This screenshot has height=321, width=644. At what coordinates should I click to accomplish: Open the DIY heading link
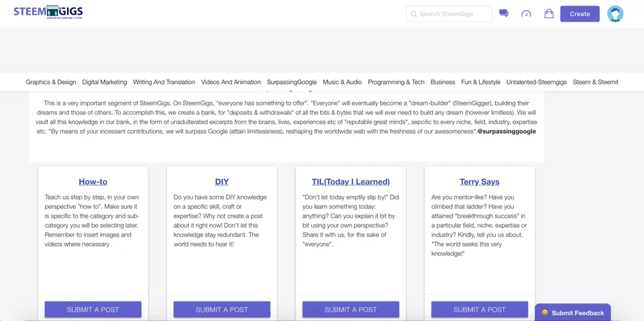pyautogui.click(x=222, y=182)
